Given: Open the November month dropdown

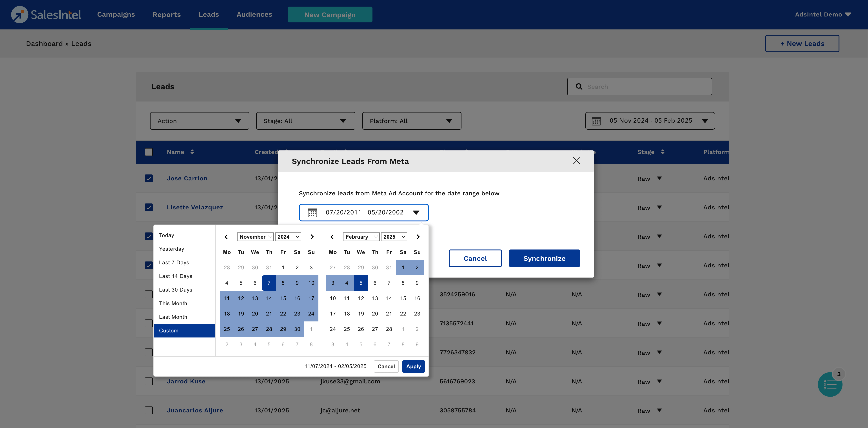Looking at the screenshot, I should [x=255, y=237].
